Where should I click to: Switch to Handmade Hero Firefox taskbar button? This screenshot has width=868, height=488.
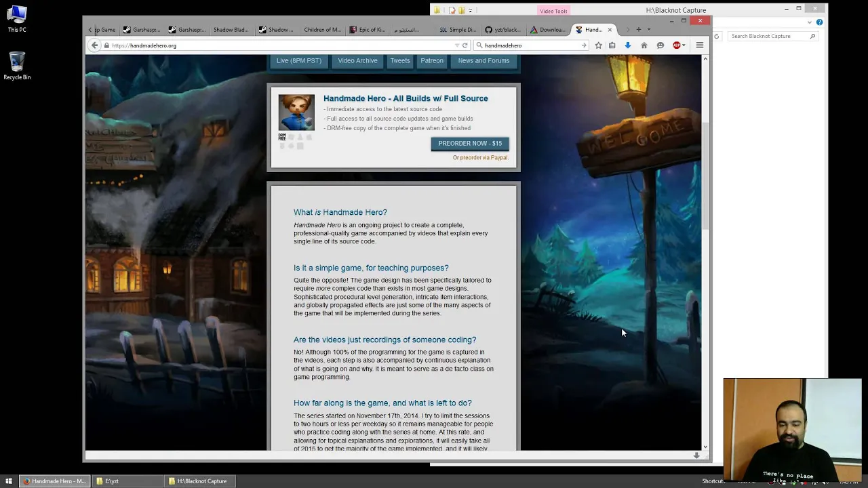click(54, 481)
